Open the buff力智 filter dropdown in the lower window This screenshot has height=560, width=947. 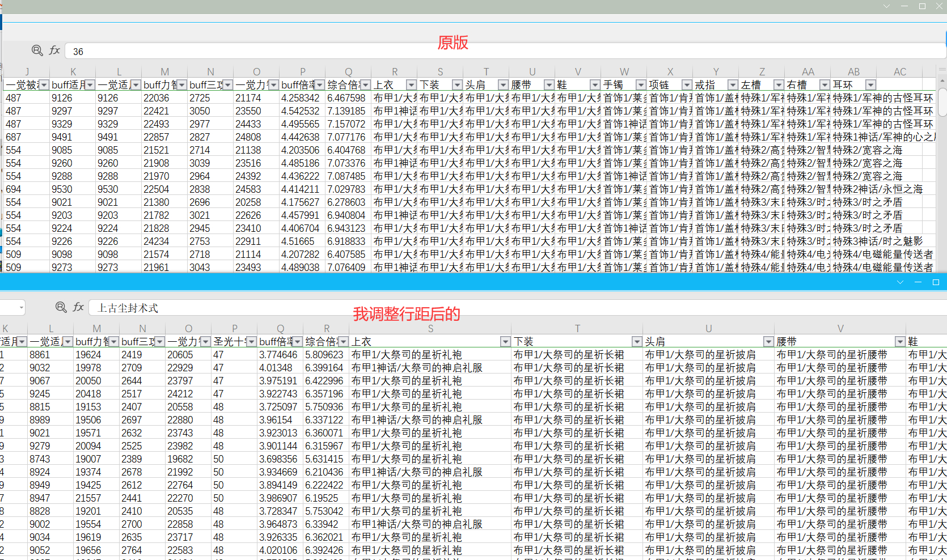(113, 342)
